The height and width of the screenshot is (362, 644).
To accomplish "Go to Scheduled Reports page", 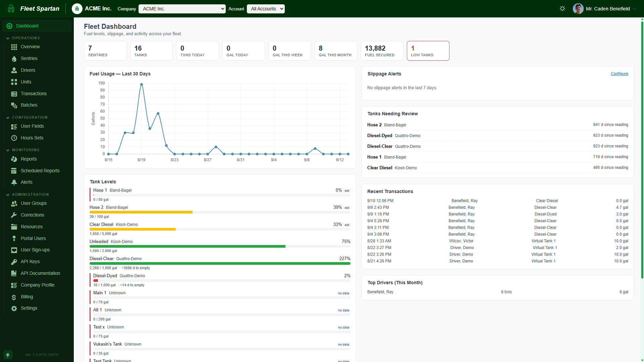I will pyautogui.click(x=40, y=171).
